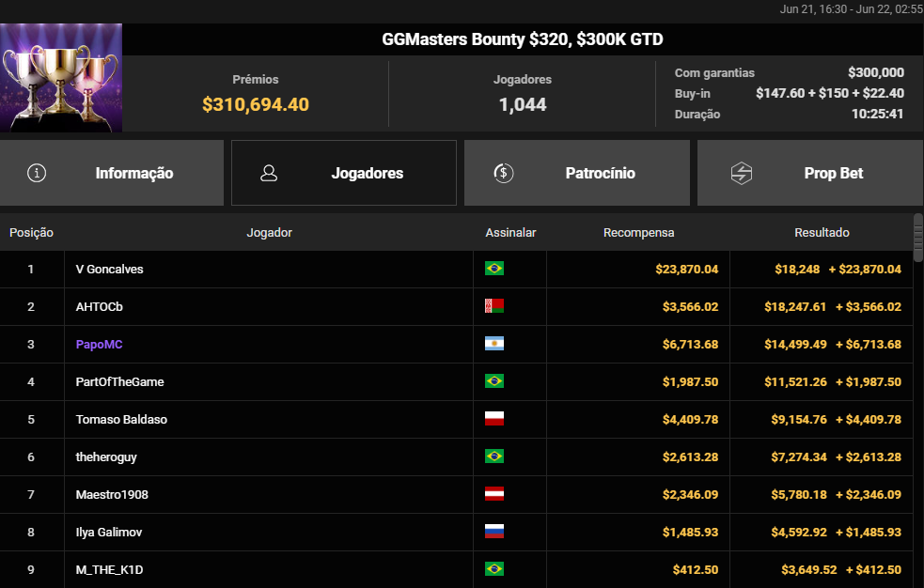
Task: Open the highlighted PapoMC player name
Action: pos(99,345)
